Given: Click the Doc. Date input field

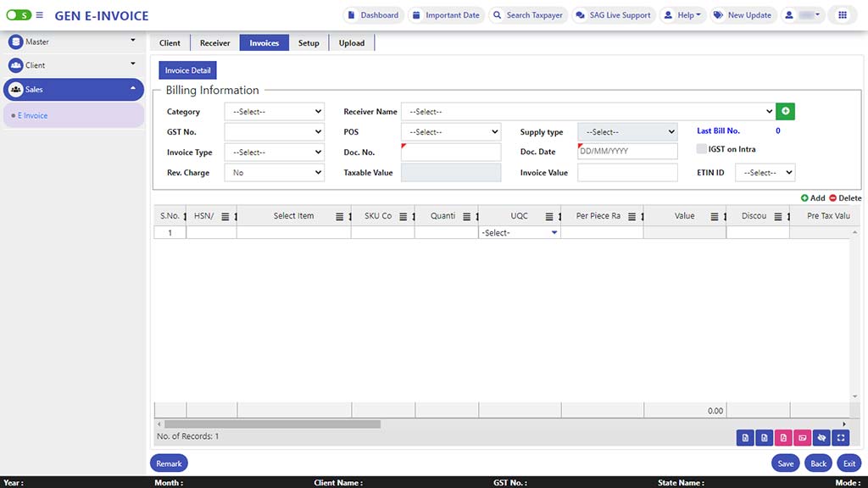Looking at the screenshot, I should pyautogui.click(x=627, y=152).
